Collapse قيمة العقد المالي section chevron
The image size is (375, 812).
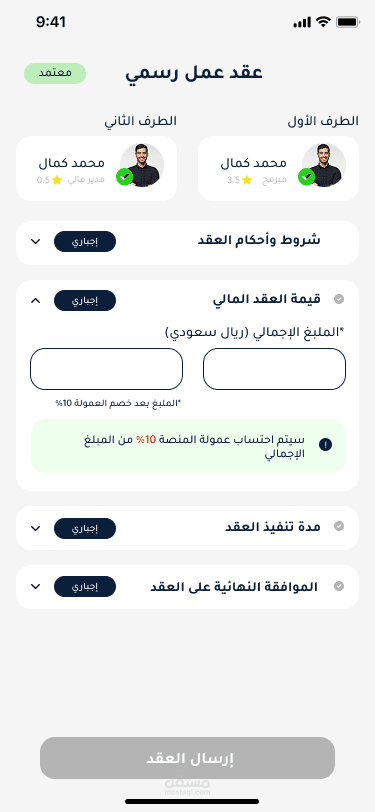click(35, 300)
